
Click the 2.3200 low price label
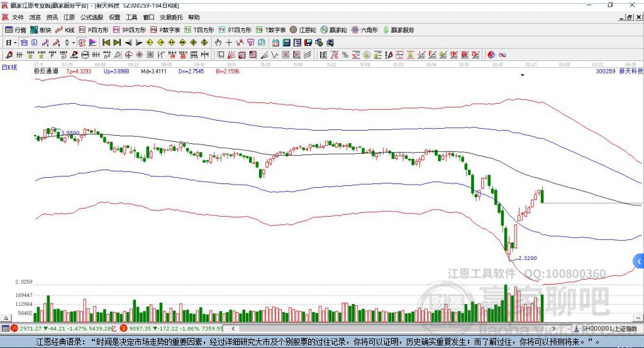528,258
